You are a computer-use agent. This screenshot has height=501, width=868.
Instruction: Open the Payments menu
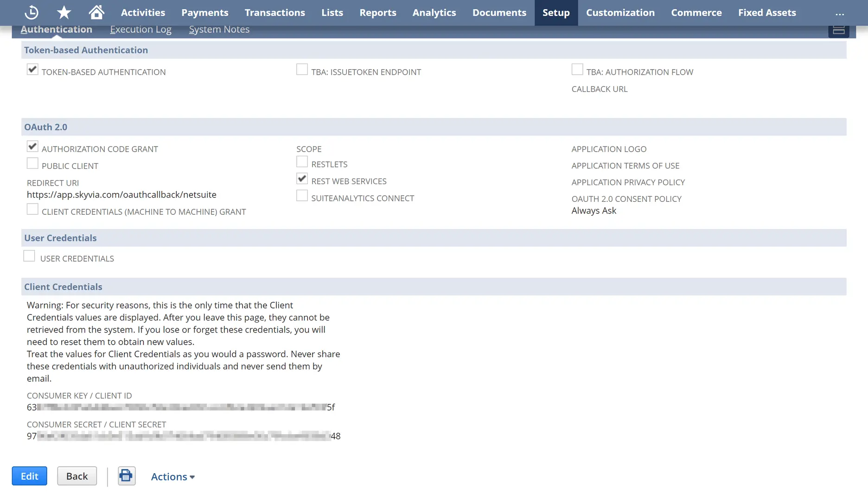point(205,13)
